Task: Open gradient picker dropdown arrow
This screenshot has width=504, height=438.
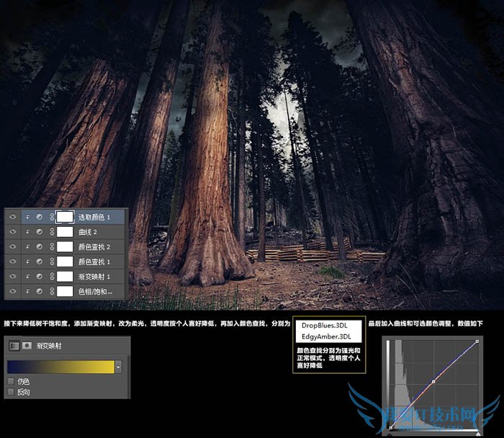Action: (x=119, y=367)
